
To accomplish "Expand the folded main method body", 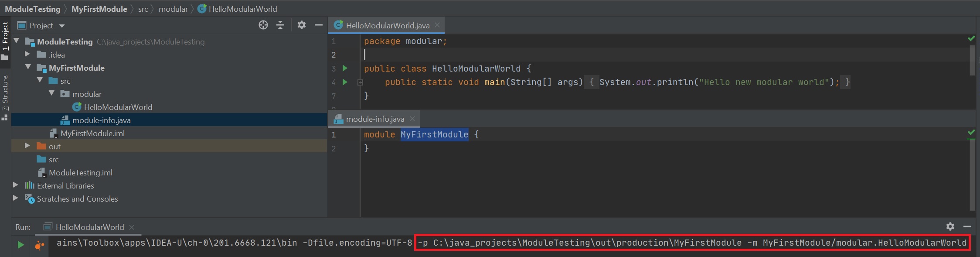I will (x=360, y=82).
